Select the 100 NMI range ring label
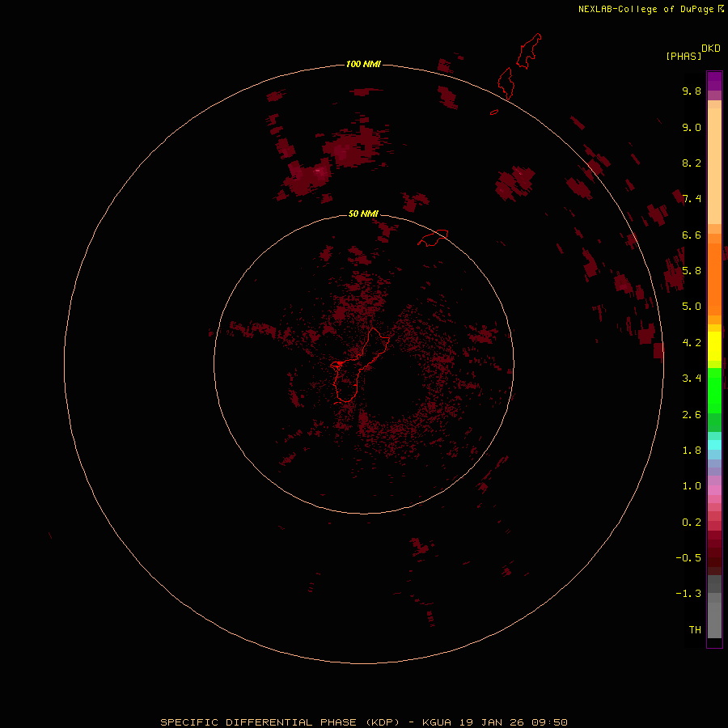The width and height of the screenshot is (728, 728). pos(363,64)
